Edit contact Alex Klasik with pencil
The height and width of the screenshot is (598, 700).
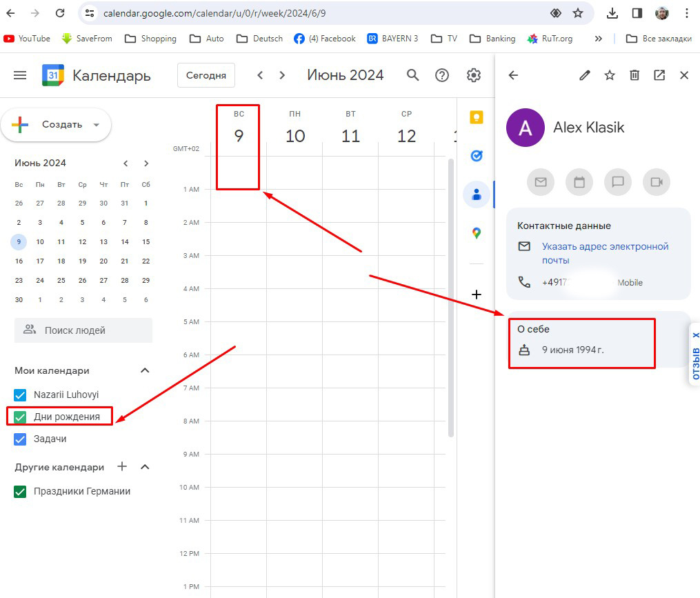[585, 75]
